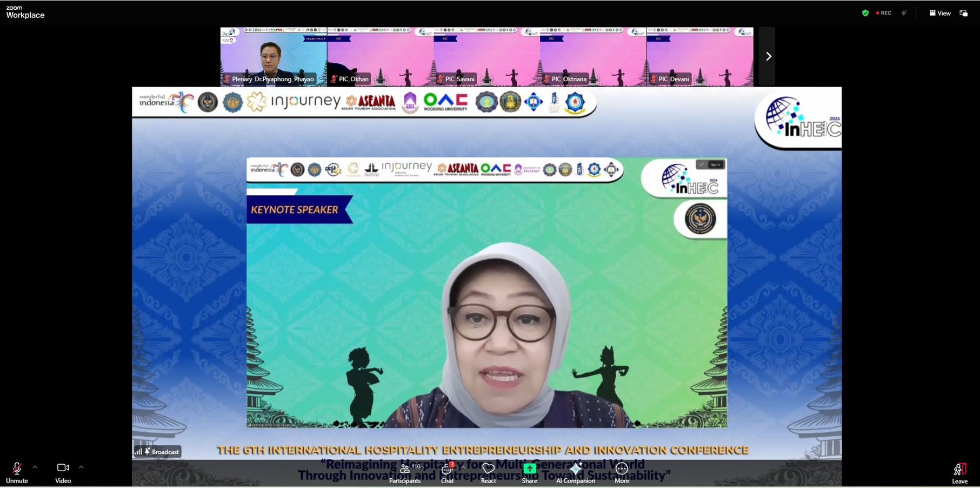Select the Plenary_Dr.Piyaphong_Phayao video thumbnail
This screenshot has height=488, width=980.
tap(274, 57)
